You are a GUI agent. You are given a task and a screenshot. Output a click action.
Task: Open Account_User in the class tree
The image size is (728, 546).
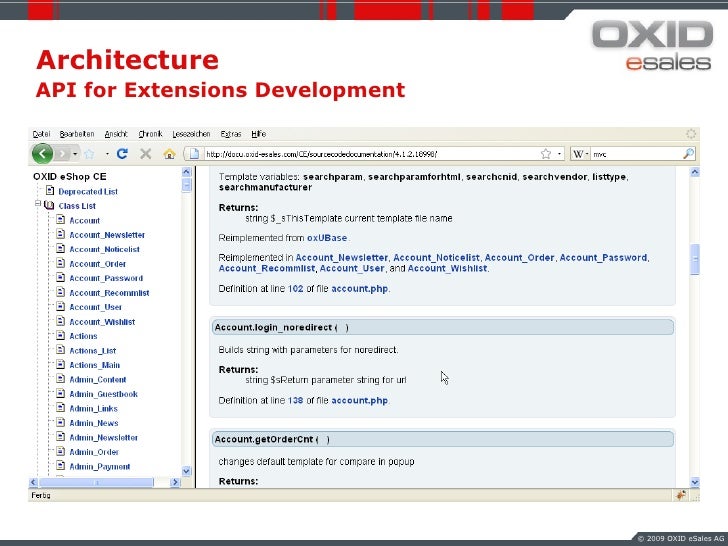click(x=95, y=307)
